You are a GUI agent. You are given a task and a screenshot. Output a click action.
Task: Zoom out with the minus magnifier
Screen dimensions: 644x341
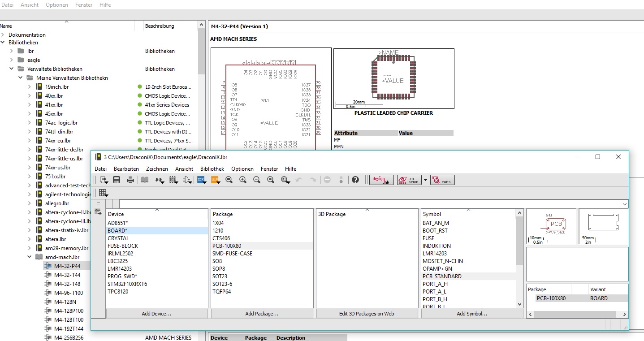(257, 180)
